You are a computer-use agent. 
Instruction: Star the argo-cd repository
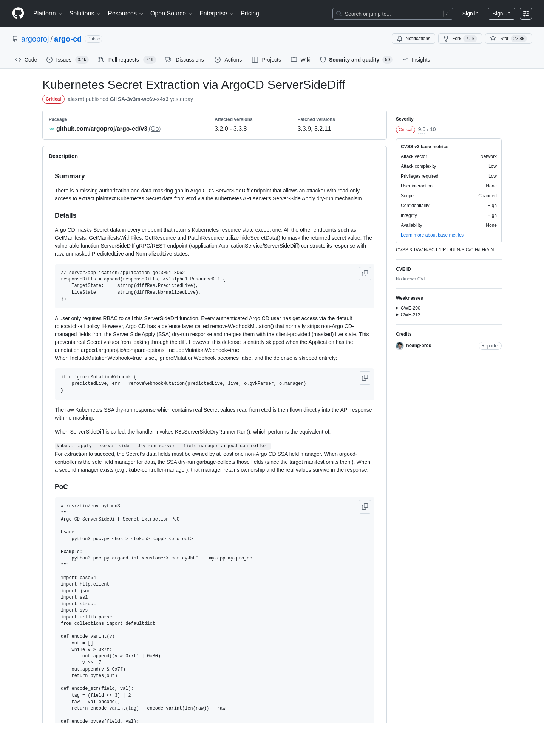pos(508,39)
